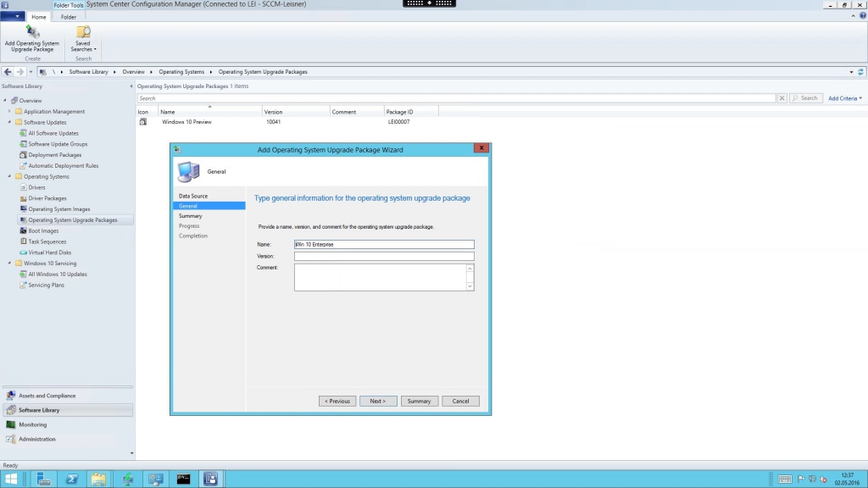Open Server Manager taskbar icon
This screenshot has height=488, width=868.
pyautogui.click(x=43, y=479)
